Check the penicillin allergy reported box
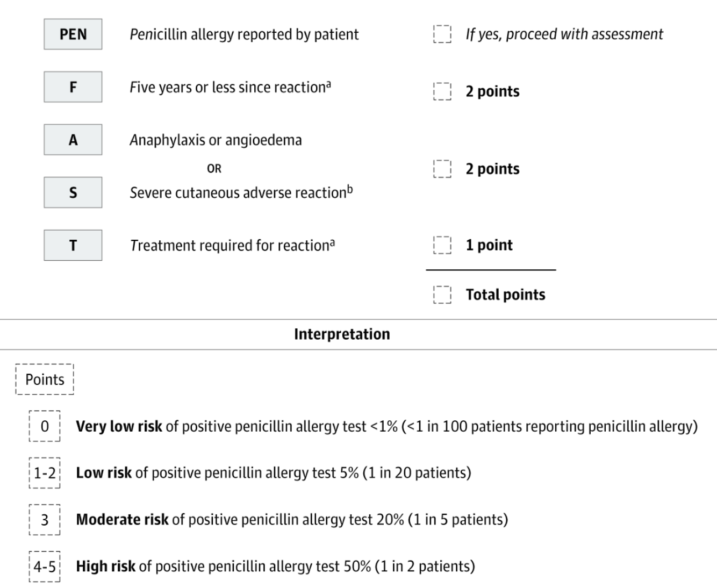Screen dimensions: 717x588 (x=442, y=34)
